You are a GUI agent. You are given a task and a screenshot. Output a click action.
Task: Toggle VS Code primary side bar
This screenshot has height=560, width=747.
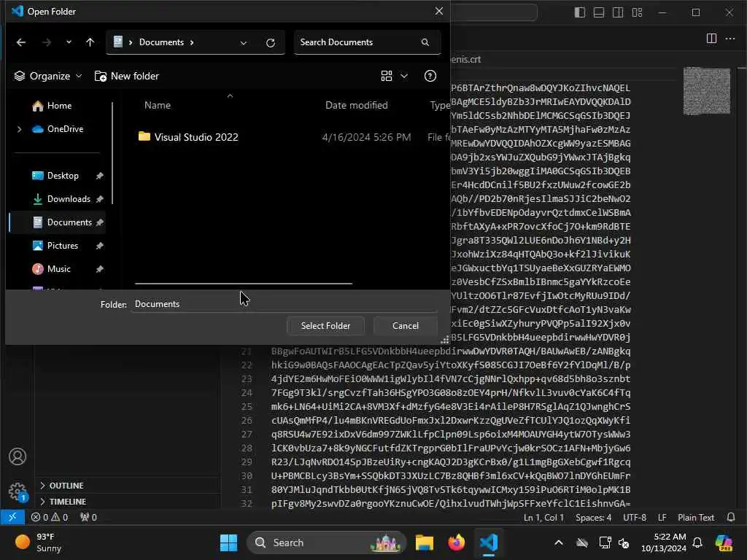(580, 12)
